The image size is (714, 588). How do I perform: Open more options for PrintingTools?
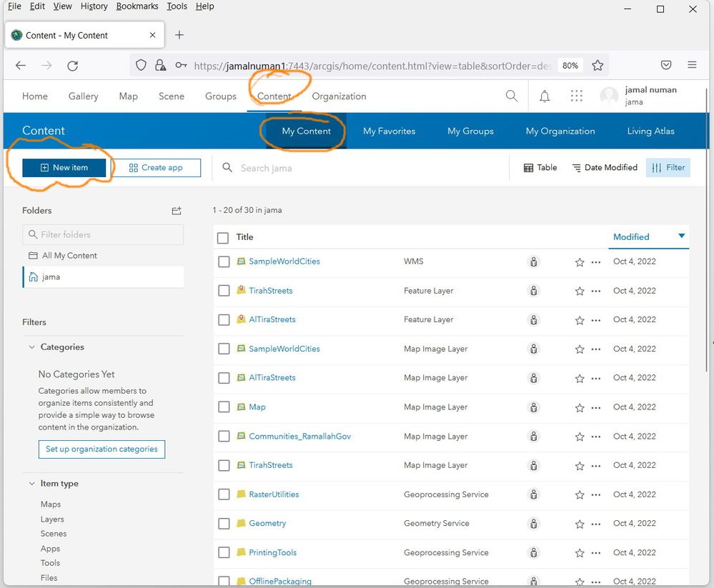pyautogui.click(x=595, y=554)
